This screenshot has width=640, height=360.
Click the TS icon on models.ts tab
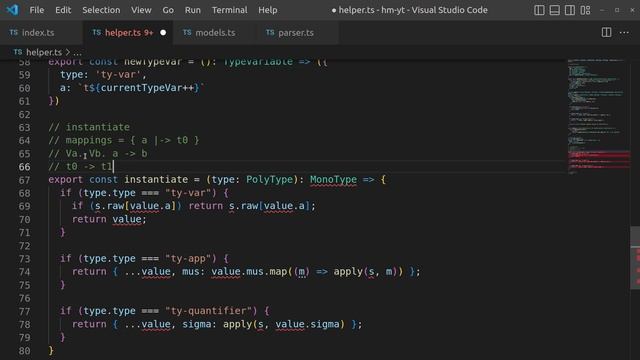click(187, 32)
